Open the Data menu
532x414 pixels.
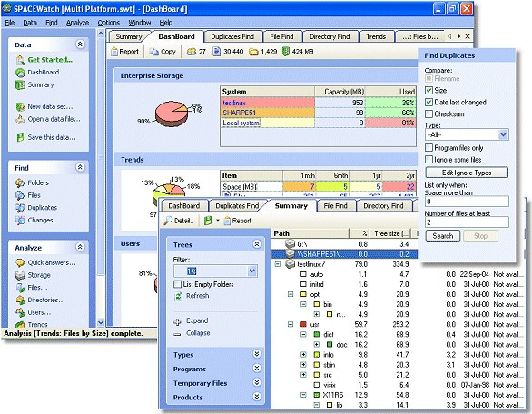click(30, 23)
